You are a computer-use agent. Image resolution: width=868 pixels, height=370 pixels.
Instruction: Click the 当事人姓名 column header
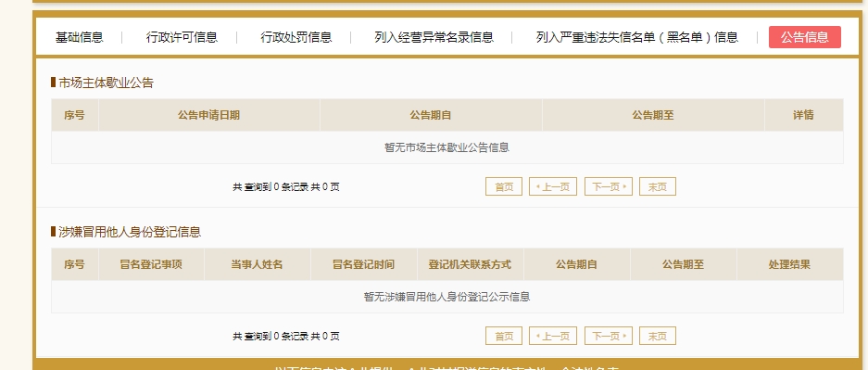pos(258,264)
